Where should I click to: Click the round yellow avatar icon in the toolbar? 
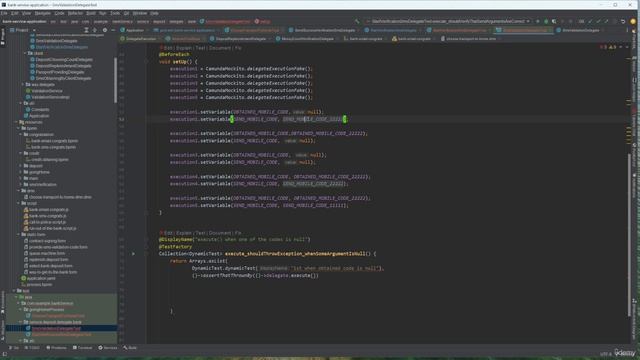point(633,21)
